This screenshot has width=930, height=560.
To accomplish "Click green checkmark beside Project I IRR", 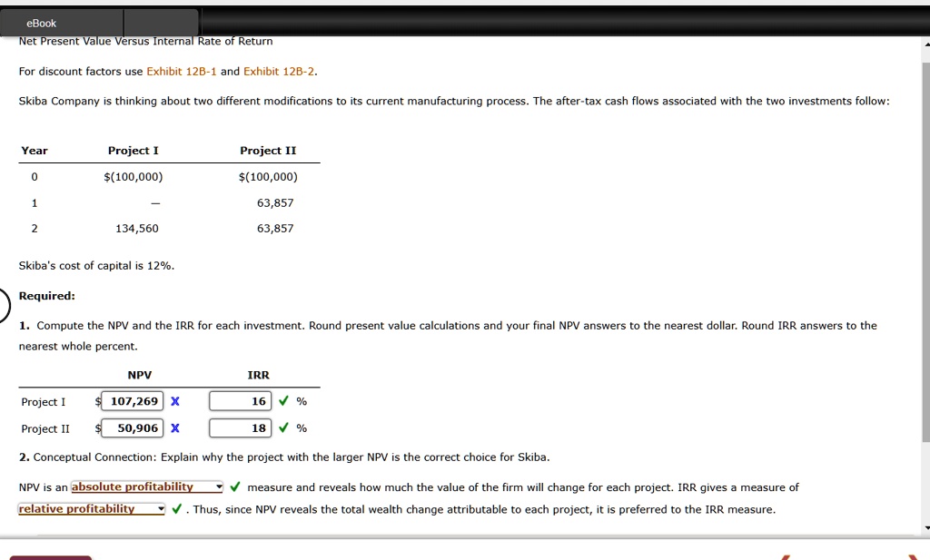I will click(x=283, y=400).
